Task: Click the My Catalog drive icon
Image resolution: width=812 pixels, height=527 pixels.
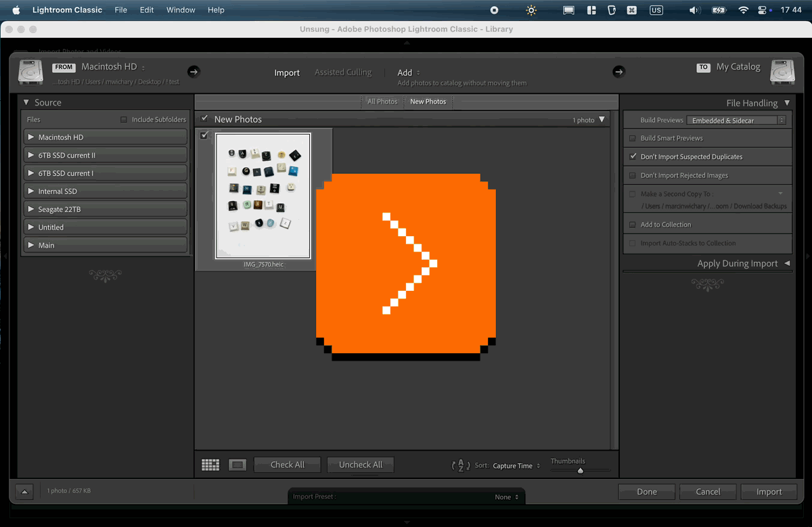Action: pyautogui.click(x=782, y=72)
